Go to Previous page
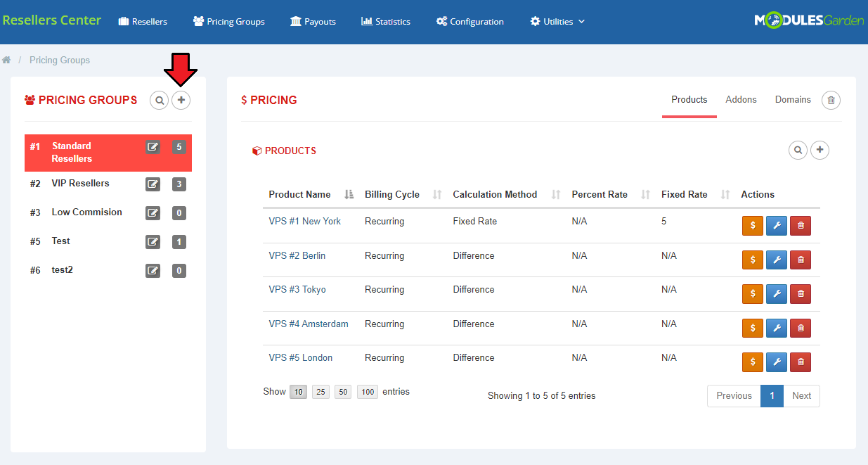This screenshot has width=868, height=465. pyautogui.click(x=734, y=396)
